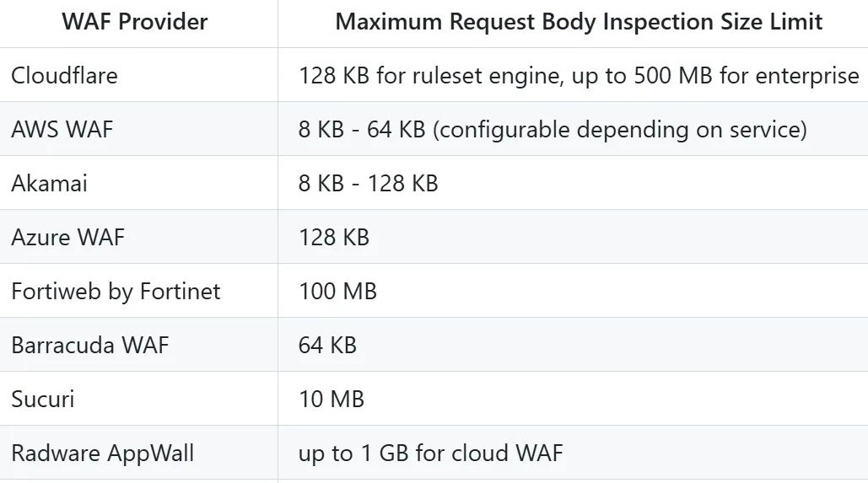This screenshot has width=868, height=483.
Task: Click the word service in the AWS WAF row
Action: [x=768, y=130]
